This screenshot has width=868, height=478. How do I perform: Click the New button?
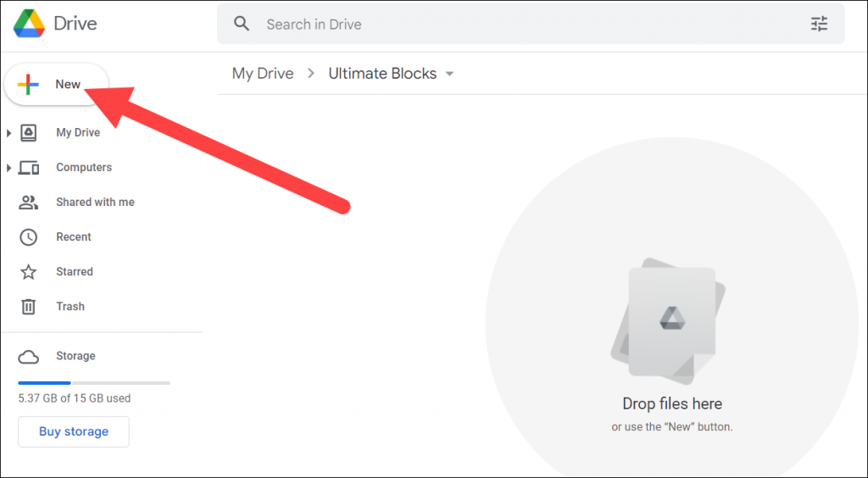pos(56,84)
